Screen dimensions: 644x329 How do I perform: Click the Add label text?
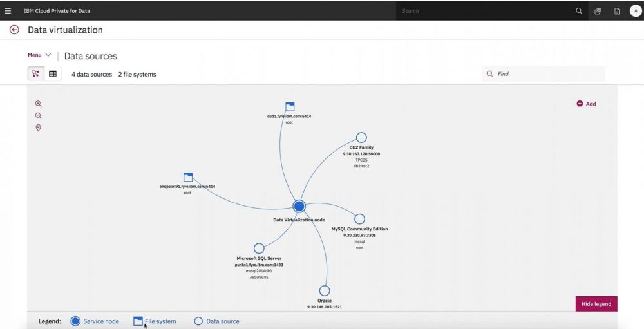point(591,104)
